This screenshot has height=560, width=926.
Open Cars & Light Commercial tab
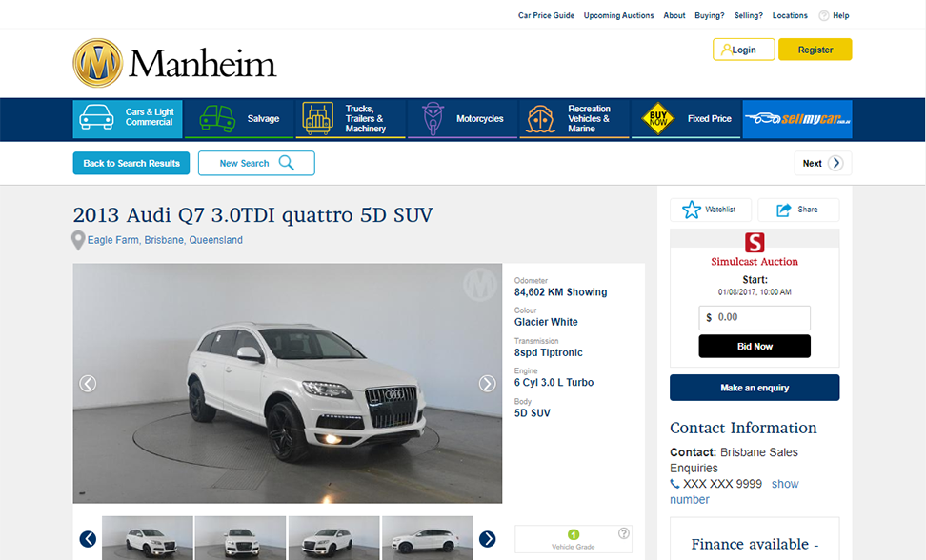pos(128,119)
